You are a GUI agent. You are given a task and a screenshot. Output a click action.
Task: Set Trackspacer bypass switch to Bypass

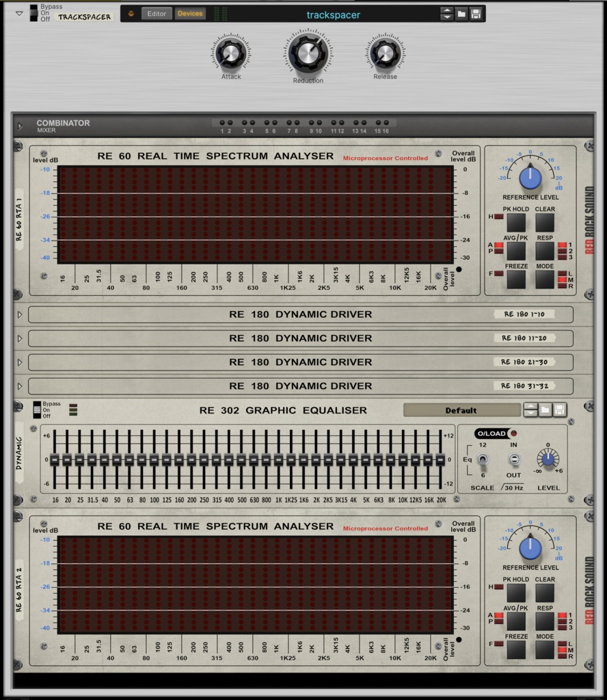33,5
